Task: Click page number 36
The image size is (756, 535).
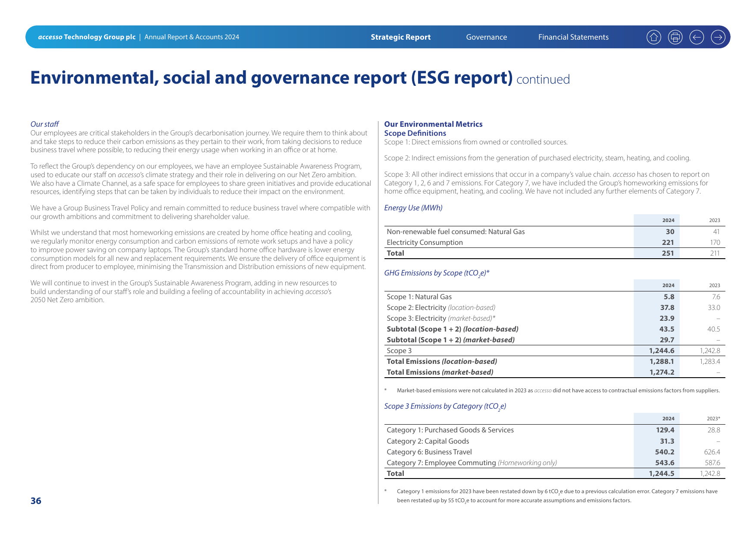Action: click(x=36, y=501)
